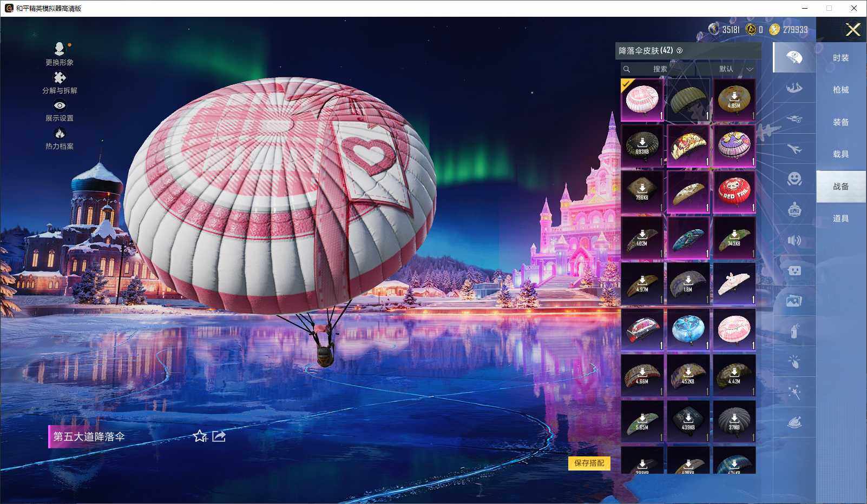
Task: Select the checked pink plaid parachute skin
Action: (x=642, y=100)
